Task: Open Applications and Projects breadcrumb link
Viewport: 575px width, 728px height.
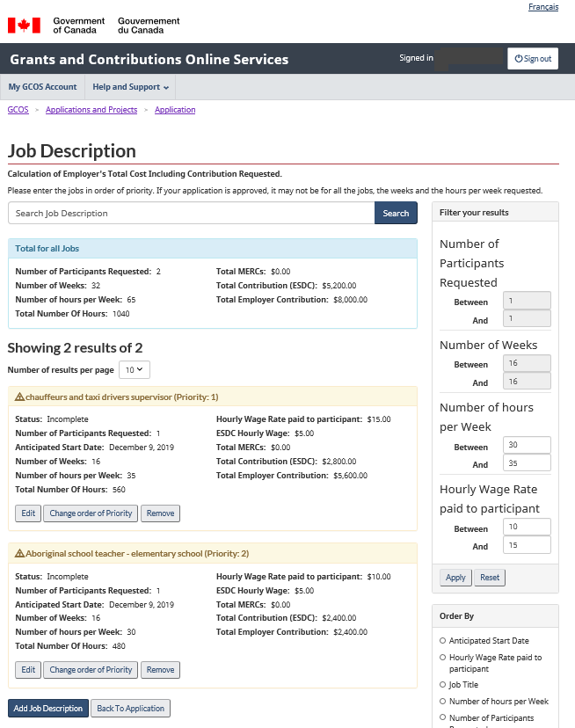Action: [x=91, y=110]
